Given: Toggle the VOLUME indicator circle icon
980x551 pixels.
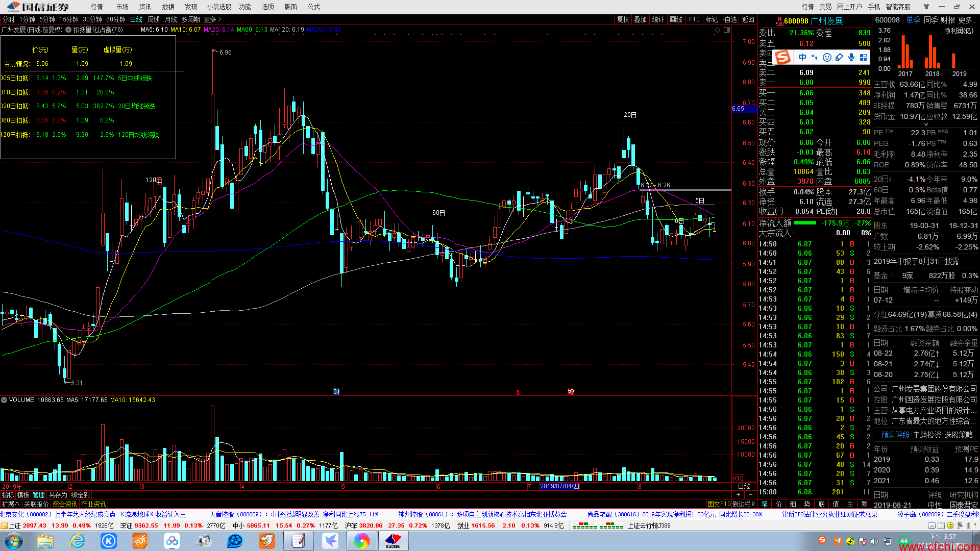Looking at the screenshot, I should pos(4,400).
